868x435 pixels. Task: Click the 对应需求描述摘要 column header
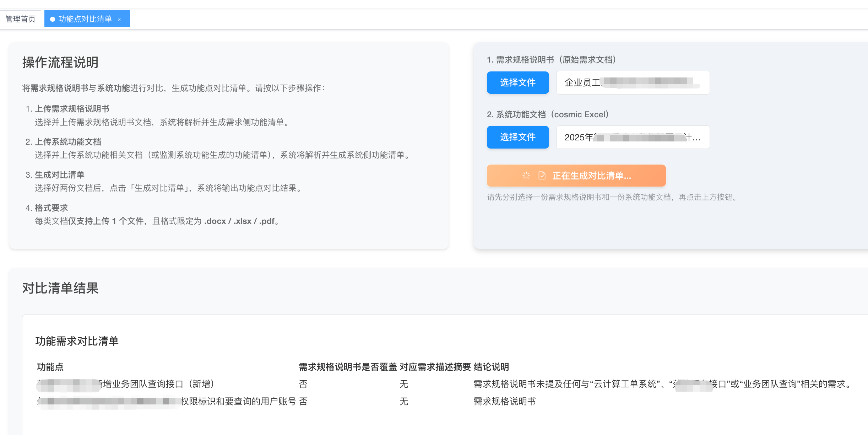[x=435, y=367]
